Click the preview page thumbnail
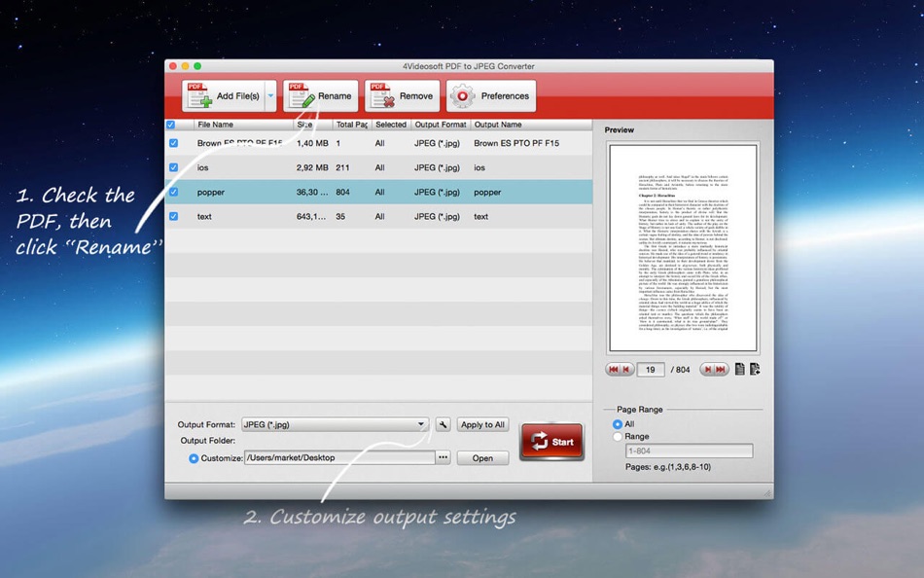Screen dimensions: 924x578 [x=683, y=248]
